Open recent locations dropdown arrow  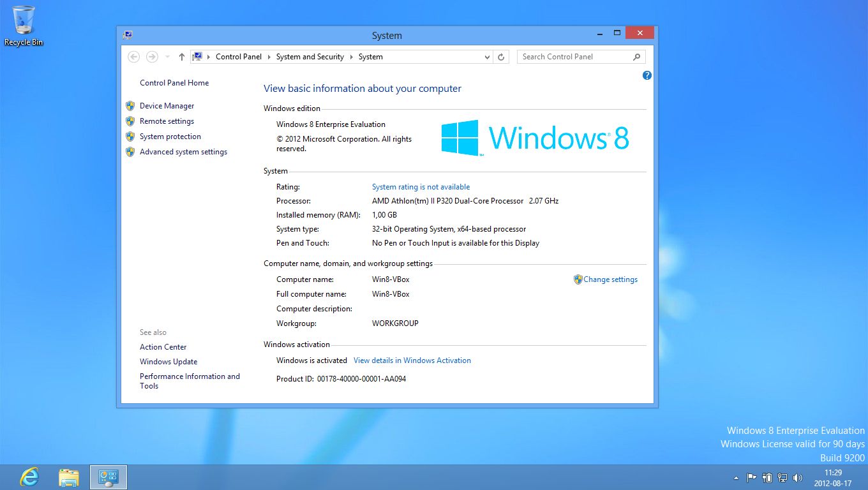pos(167,57)
